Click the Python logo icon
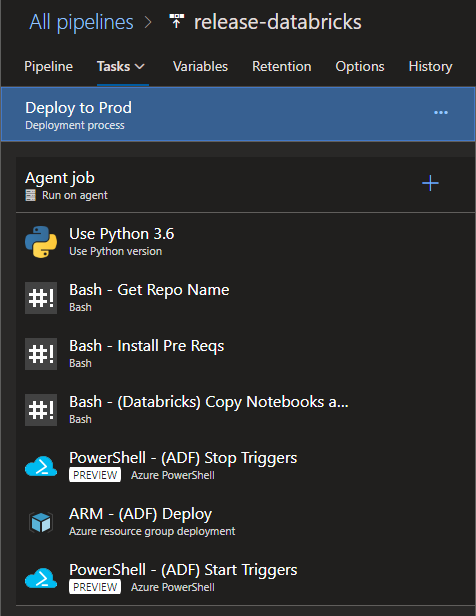The height and width of the screenshot is (616, 476). (x=41, y=242)
